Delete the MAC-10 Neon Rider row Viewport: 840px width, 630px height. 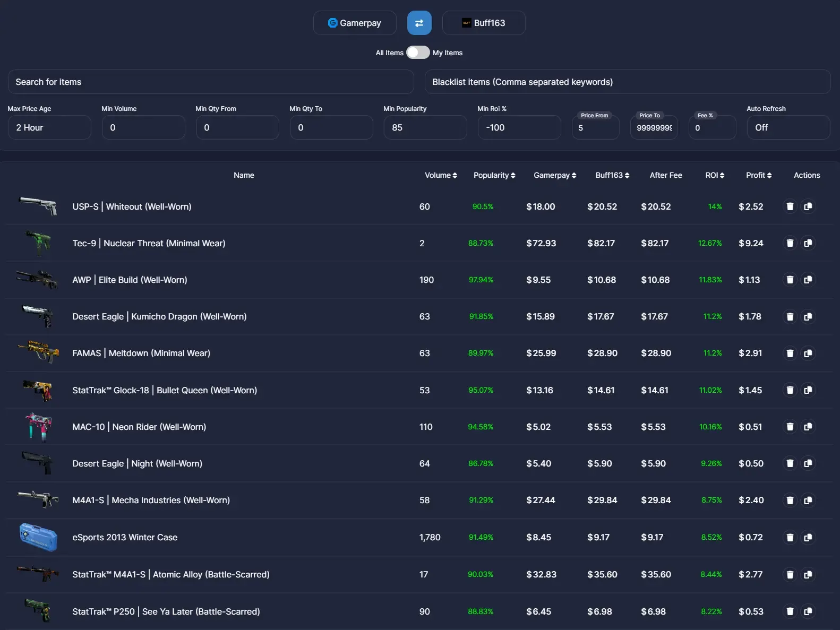[790, 427]
